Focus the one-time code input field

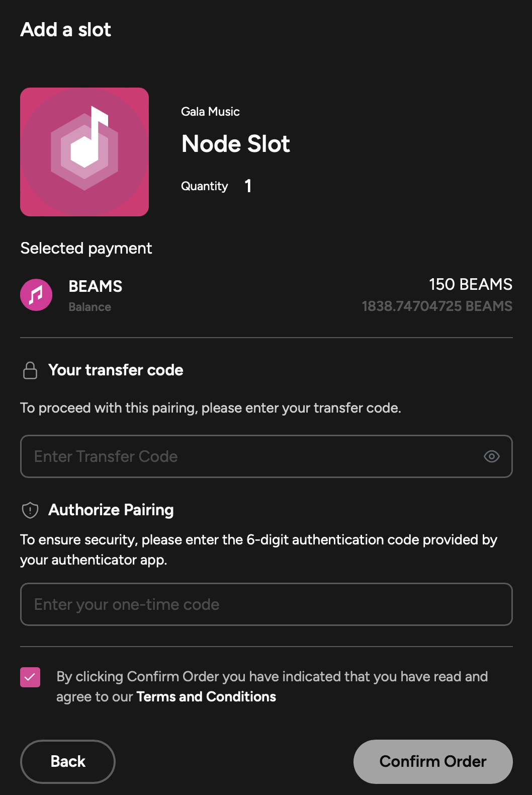[x=267, y=604]
